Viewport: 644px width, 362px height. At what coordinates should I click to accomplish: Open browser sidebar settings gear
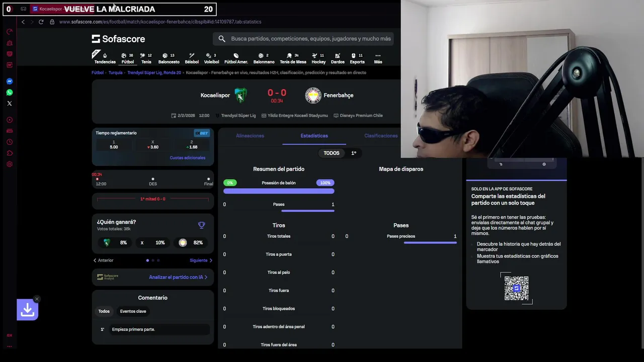pyautogui.click(x=10, y=164)
